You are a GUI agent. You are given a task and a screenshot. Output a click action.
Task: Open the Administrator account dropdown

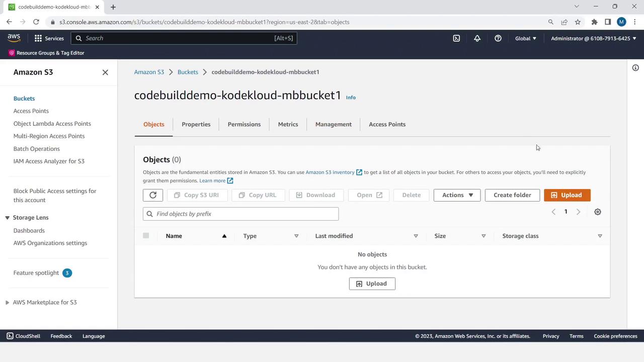tap(594, 38)
